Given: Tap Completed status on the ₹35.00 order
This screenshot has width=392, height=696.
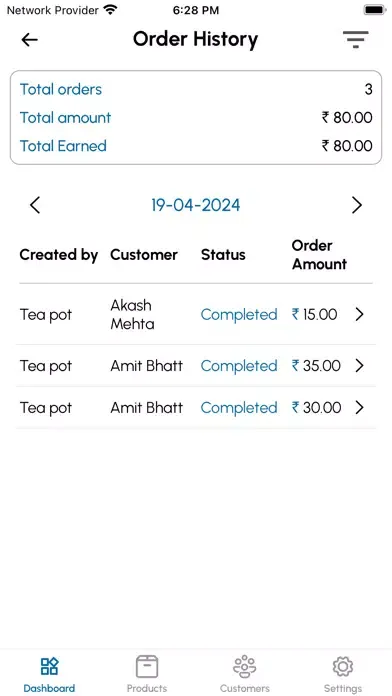Looking at the screenshot, I should (x=239, y=366).
